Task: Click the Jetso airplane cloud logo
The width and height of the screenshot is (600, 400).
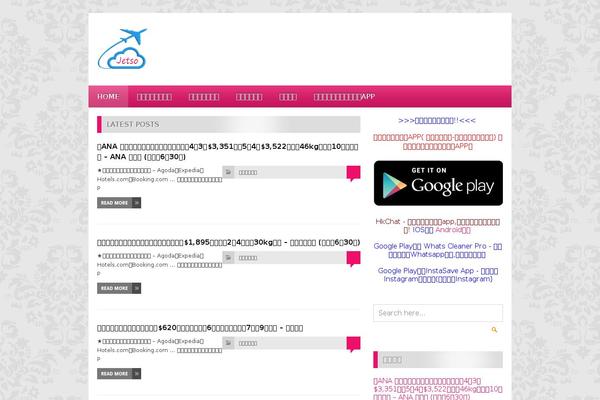Action: coord(122,49)
